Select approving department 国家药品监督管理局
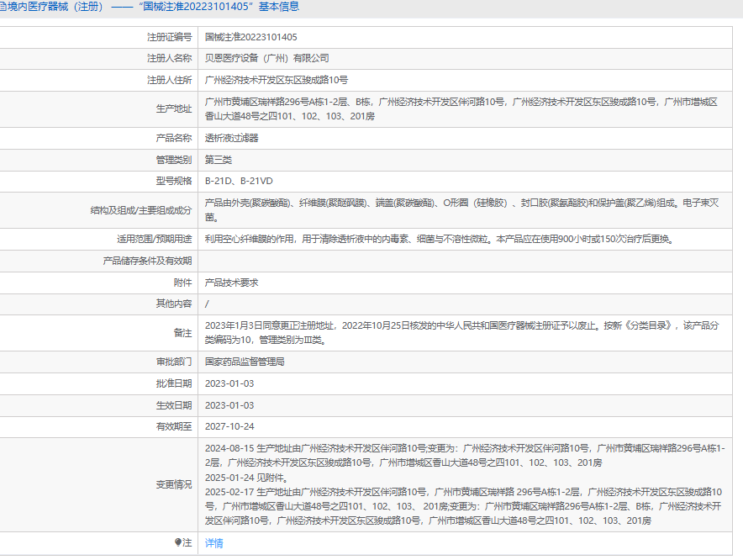Image resolution: width=743 pixels, height=560 pixels. tap(245, 362)
